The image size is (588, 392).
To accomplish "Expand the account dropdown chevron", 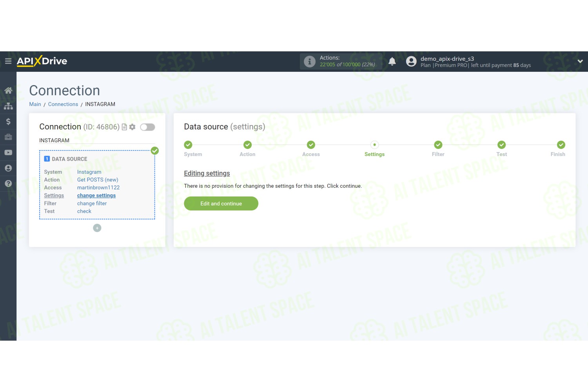I will (580, 61).
